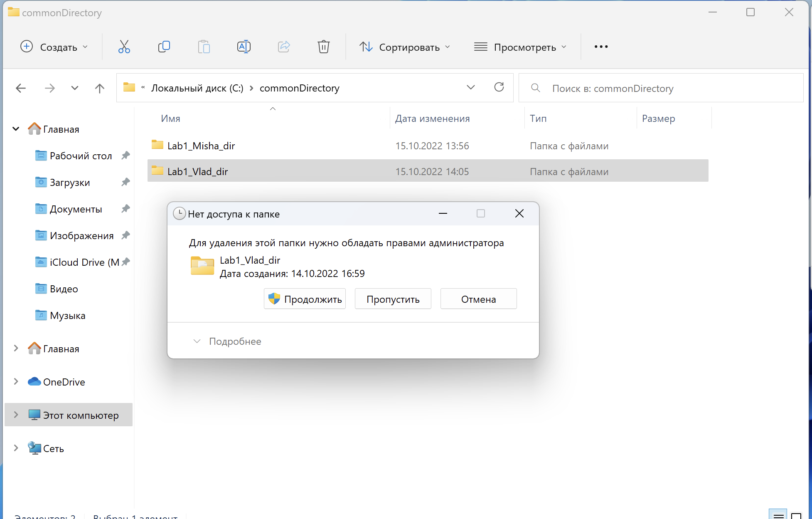This screenshot has height=519, width=812.
Task: Click the Rename icon in toolbar
Action: point(244,47)
